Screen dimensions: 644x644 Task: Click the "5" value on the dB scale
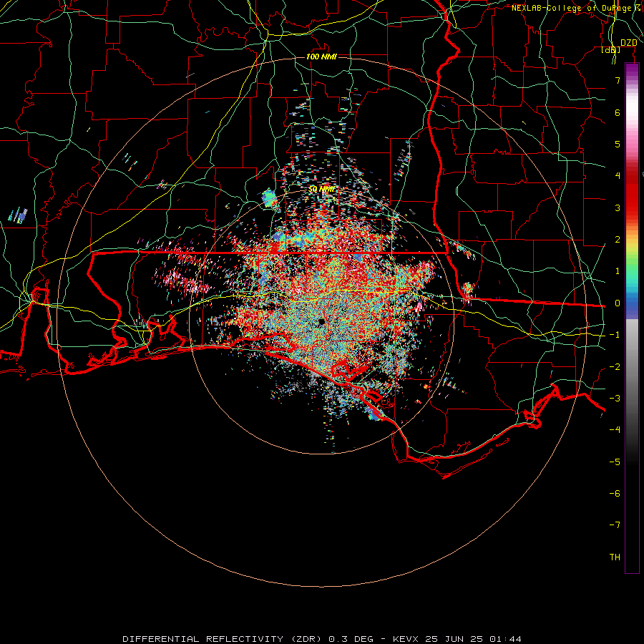pos(618,144)
